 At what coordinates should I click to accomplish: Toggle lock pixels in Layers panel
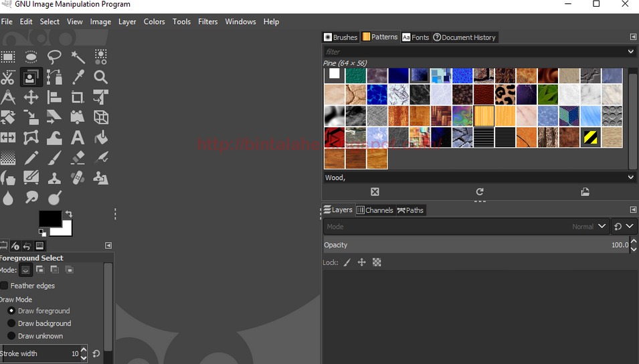[x=347, y=262]
